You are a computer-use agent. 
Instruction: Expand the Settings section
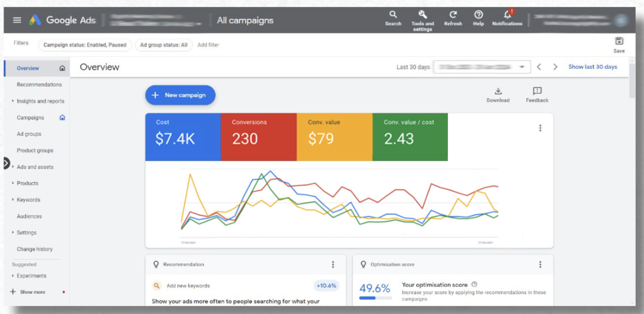coord(13,232)
